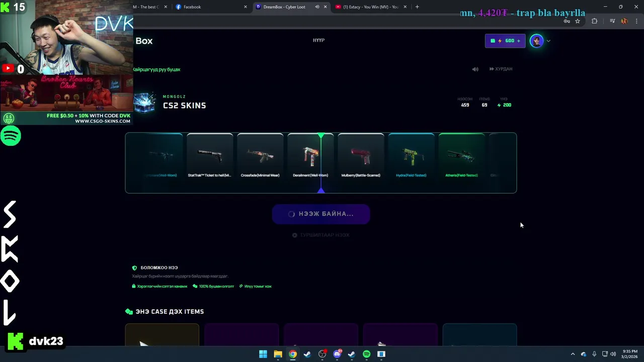Open File Explorer from the taskbar

(278, 354)
